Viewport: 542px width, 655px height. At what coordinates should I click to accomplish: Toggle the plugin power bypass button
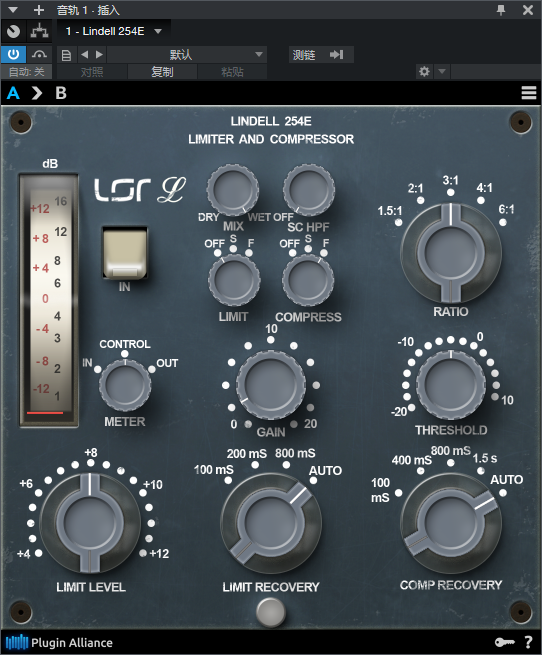[x=13, y=54]
